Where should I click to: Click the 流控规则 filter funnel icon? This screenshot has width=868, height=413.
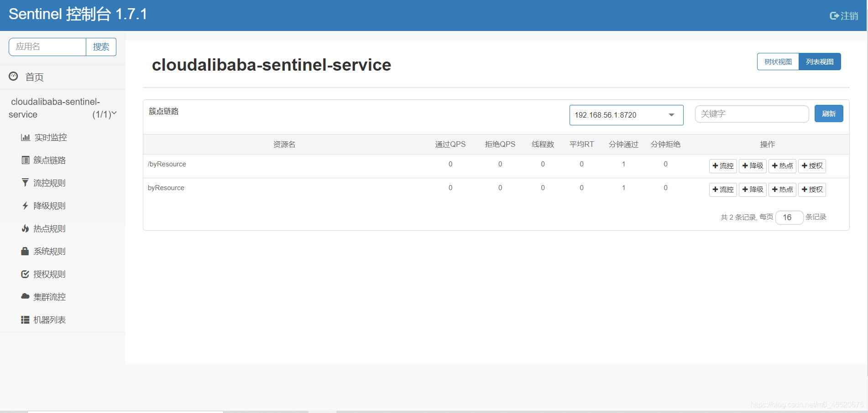(25, 183)
